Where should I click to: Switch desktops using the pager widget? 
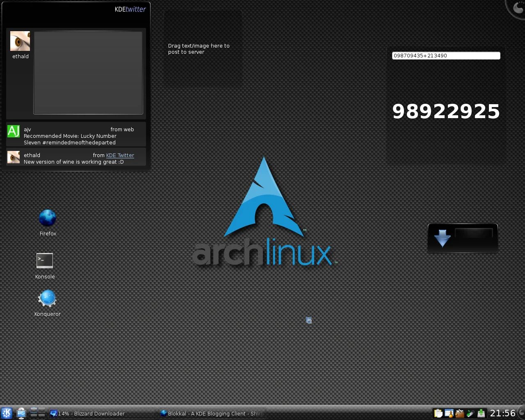(38, 413)
